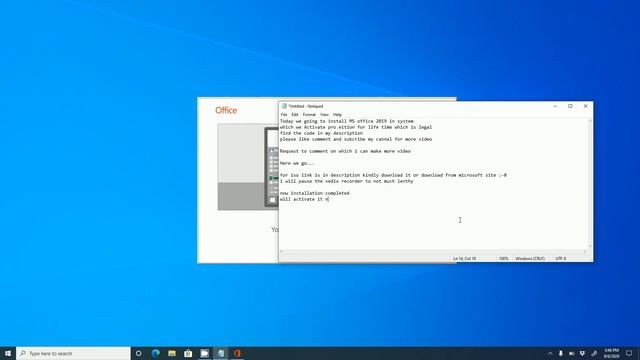This screenshot has width=640, height=360.
Task: Open Microsoft Store from taskbar
Action: click(x=188, y=353)
